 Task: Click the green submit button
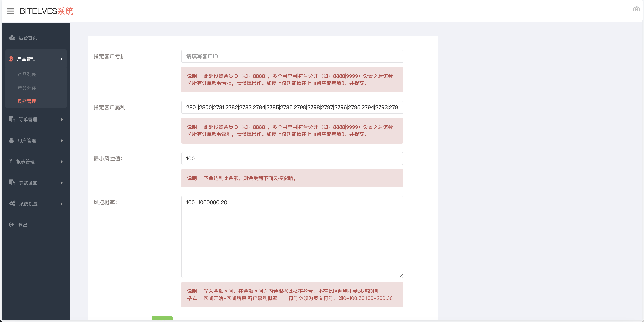pyautogui.click(x=162, y=318)
